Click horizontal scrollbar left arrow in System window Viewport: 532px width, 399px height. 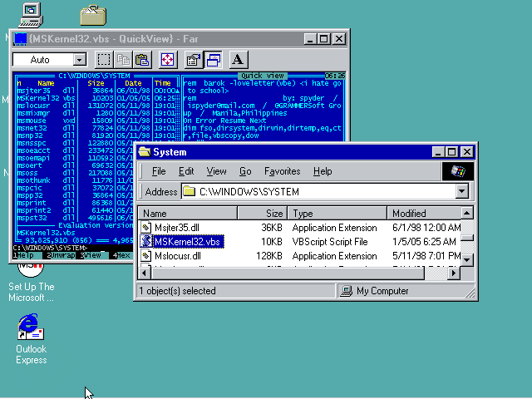144,273
